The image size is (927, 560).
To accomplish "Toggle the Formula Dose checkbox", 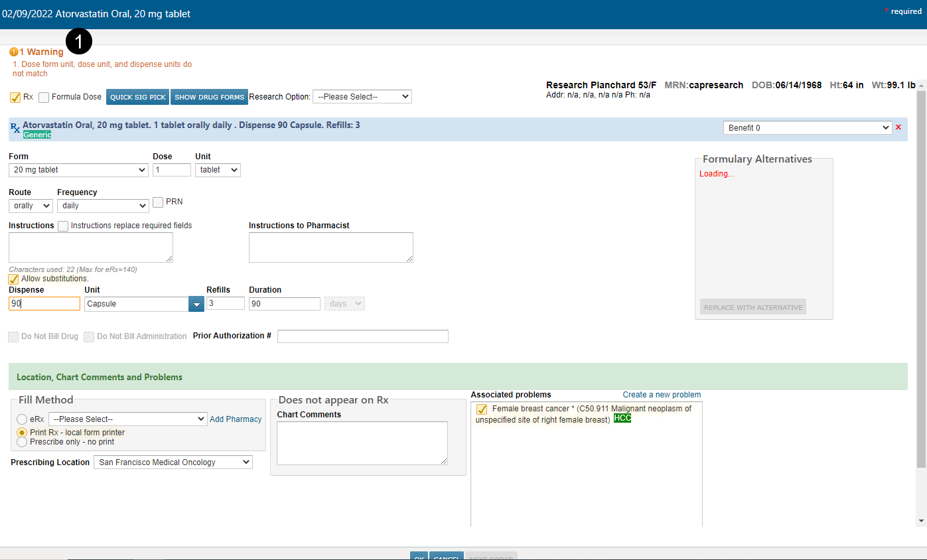I will point(44,97).
